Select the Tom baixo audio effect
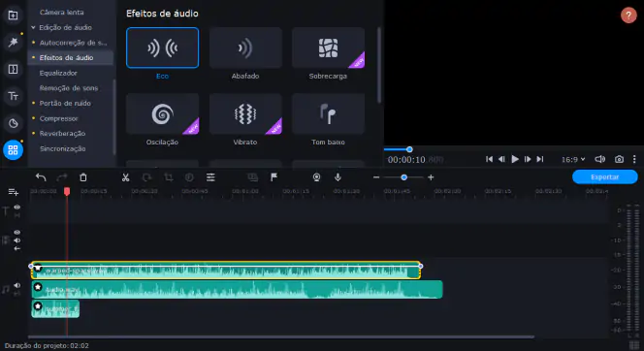 (328, 113)
